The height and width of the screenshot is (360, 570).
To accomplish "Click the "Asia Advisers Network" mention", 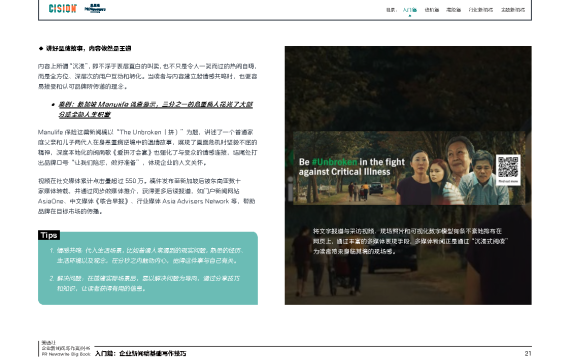I will point(196,201).
